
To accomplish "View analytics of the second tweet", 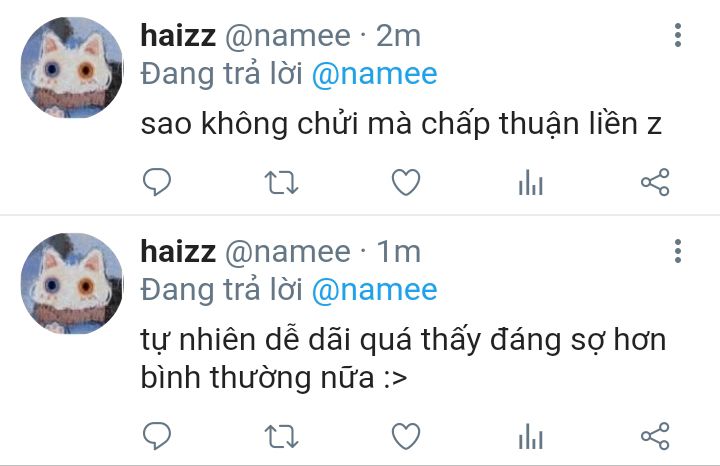I will pos(531,436).
